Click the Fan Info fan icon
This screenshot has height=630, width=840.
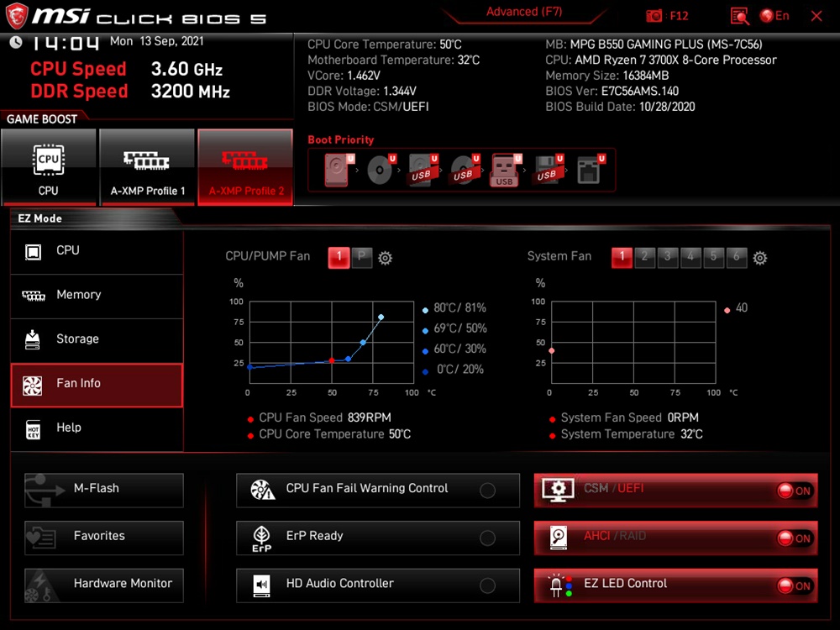coord(32,386)
